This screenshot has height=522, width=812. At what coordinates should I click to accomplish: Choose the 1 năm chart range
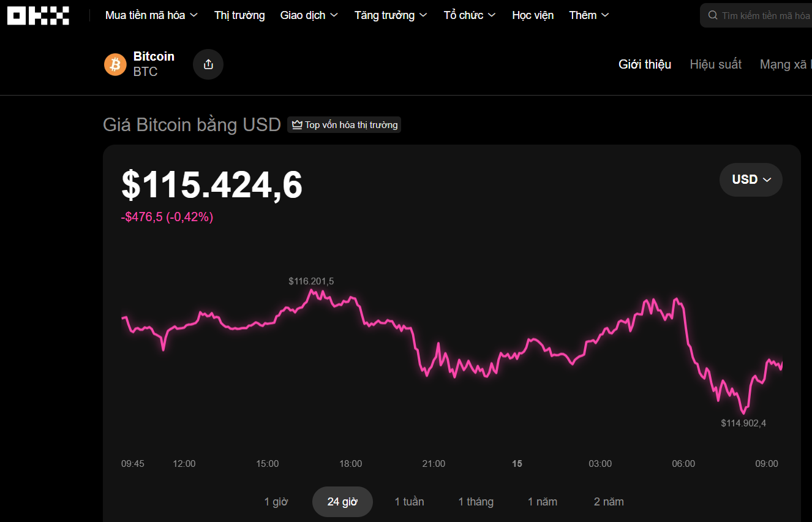[543, 502]
